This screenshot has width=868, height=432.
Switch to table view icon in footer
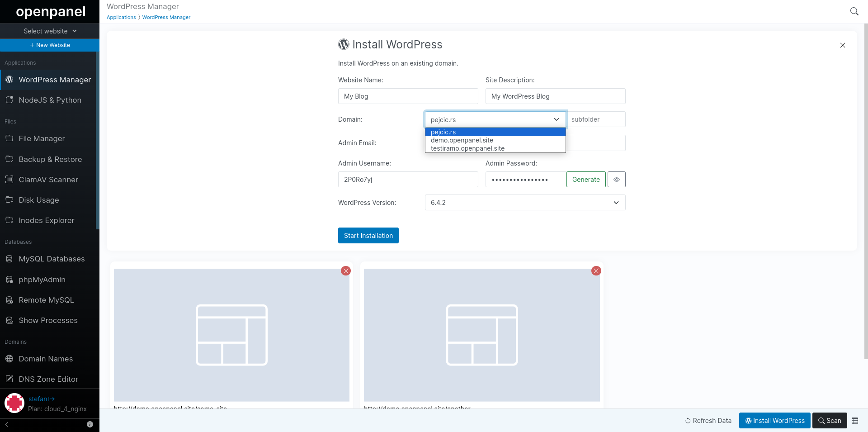point(855,421)
